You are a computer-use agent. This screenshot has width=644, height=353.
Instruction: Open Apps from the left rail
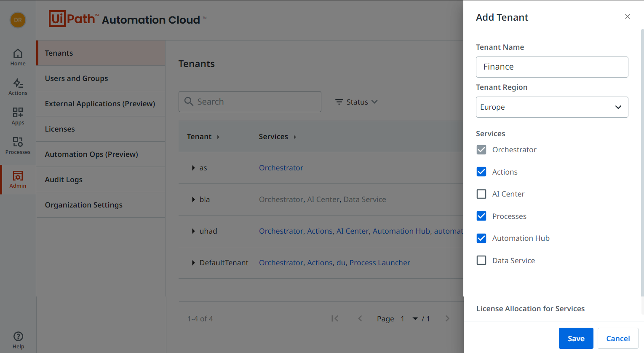click(x=18, y=116)
